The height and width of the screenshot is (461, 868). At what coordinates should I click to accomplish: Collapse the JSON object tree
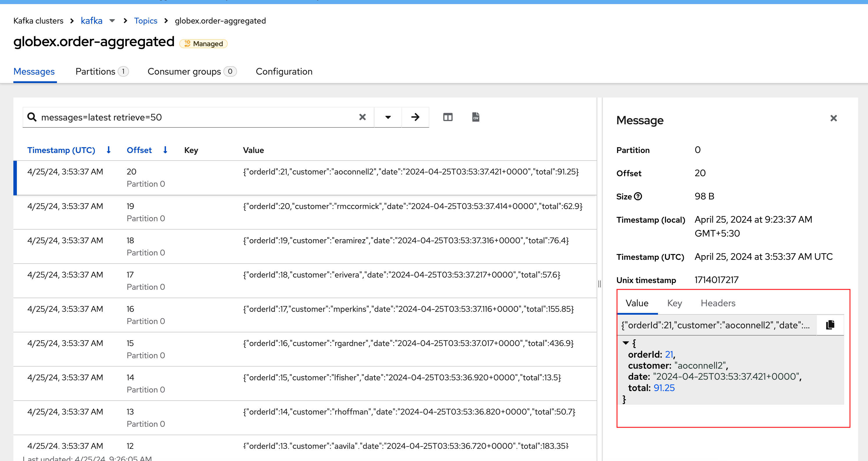(x=626, y=343)
